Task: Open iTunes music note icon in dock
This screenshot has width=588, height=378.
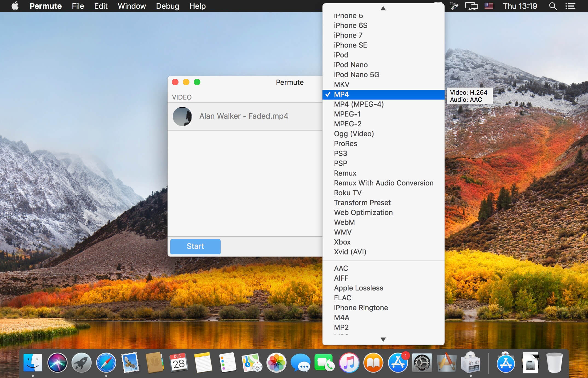Action: [349, 363]
